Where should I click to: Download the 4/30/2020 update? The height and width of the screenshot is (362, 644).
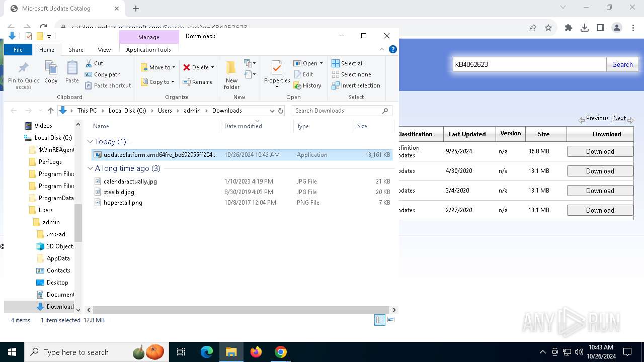point(600,171)
